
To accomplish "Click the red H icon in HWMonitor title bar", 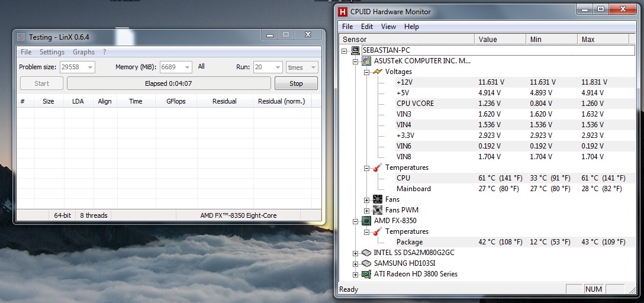I will click(x=342, y=11).
